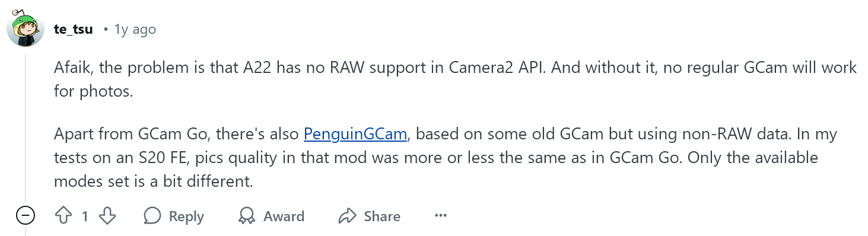Open the three-dot more options menu
This screenshot has width=868, height=236.
pyautogui.click(x=440, y=216)
